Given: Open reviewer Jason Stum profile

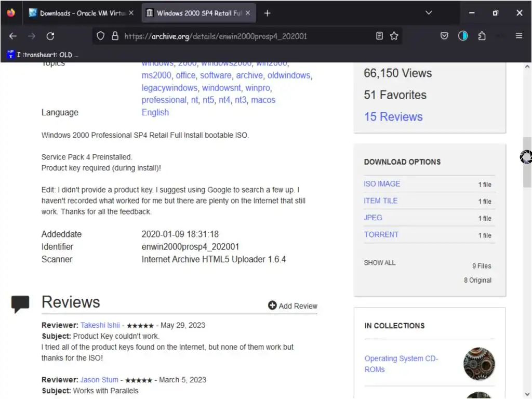Looking at the screenshot, I should (99, 380).
